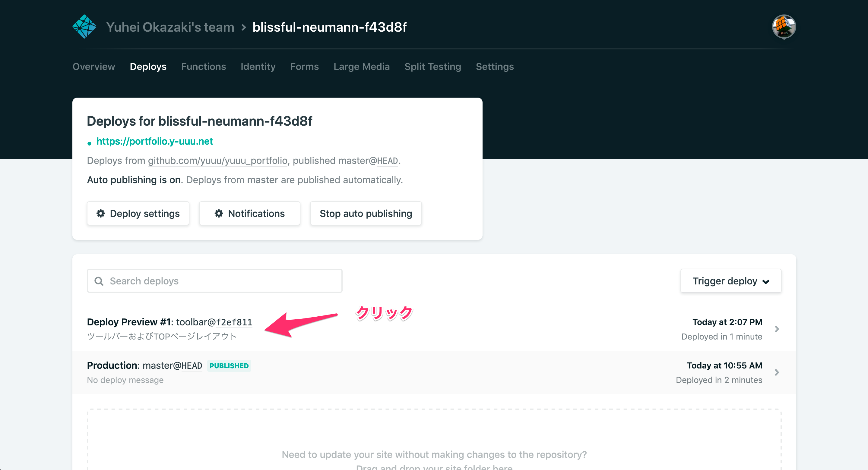868x470 pixels.
Task: Open Deploy settings panel
Action: (x=138, y=214)
